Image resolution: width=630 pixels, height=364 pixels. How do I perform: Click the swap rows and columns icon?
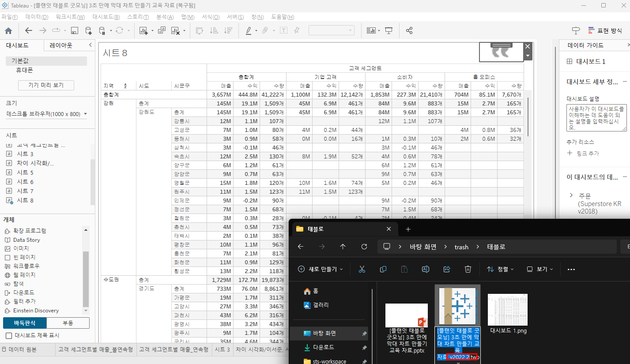(x=199, y=30)
